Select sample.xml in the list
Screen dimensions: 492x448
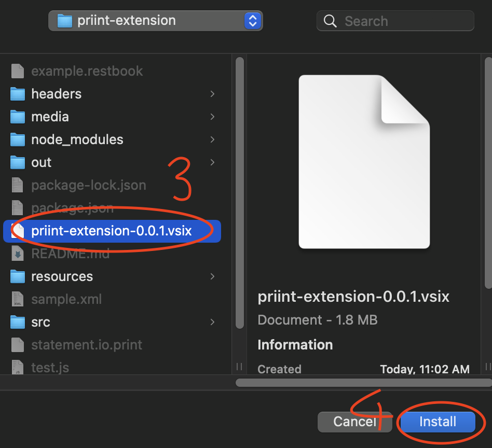point(112,299)
